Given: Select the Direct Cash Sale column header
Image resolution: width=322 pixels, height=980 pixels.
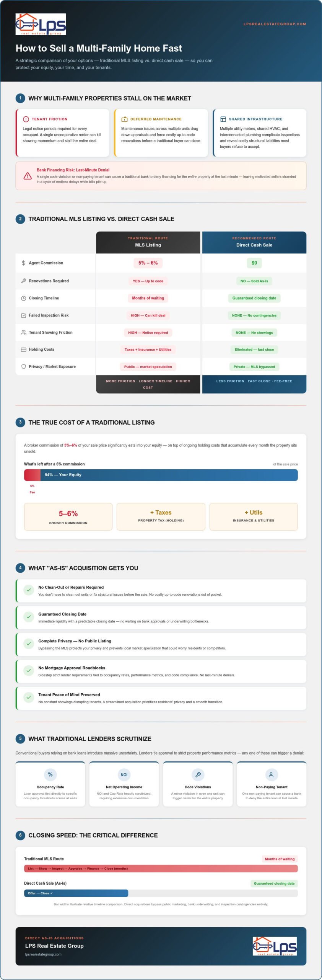Looking at the screenshot, I should [x=254, y=242].
